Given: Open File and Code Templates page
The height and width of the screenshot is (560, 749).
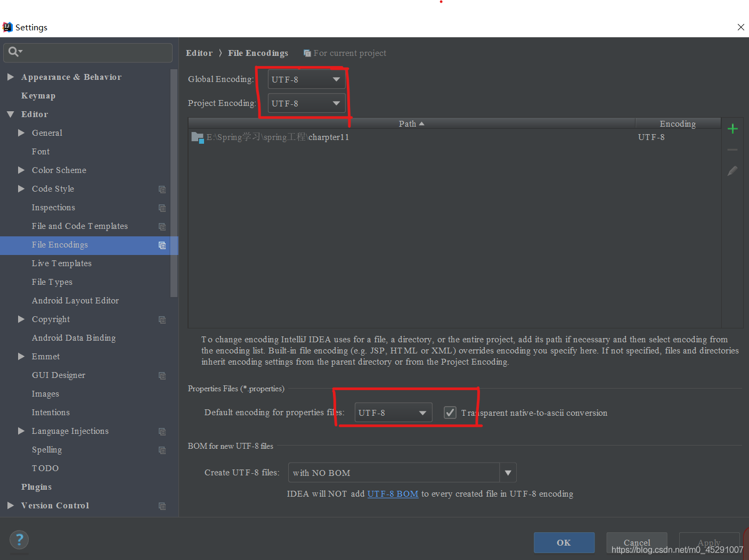Looking at the screenshot, I should [80, 226].
